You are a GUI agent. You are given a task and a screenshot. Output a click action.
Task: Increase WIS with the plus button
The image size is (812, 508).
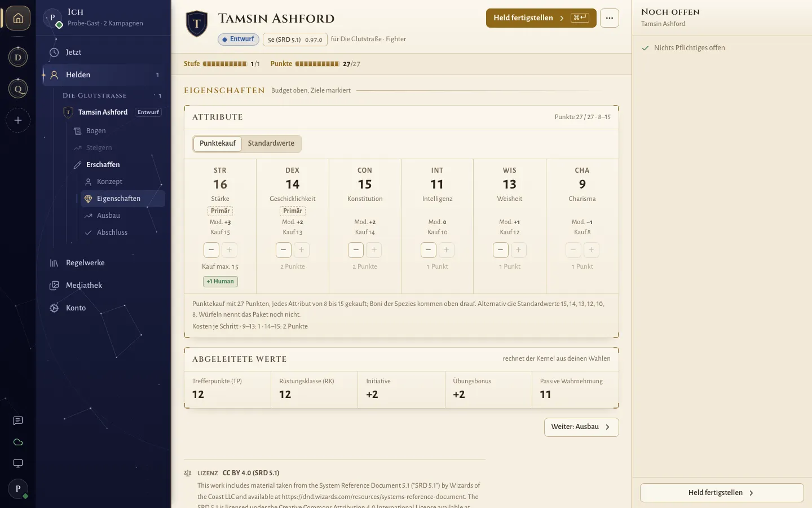click(519, 250)
